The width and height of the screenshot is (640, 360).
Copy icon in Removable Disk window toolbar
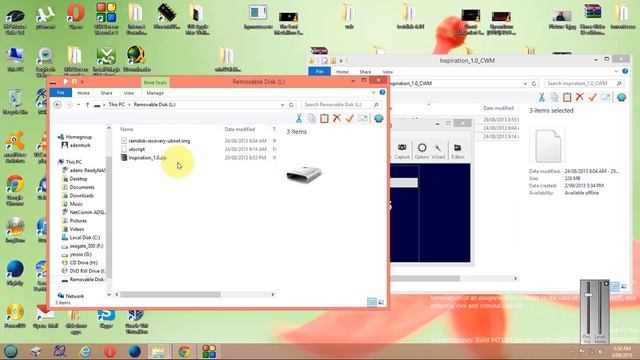pos(311,118)
